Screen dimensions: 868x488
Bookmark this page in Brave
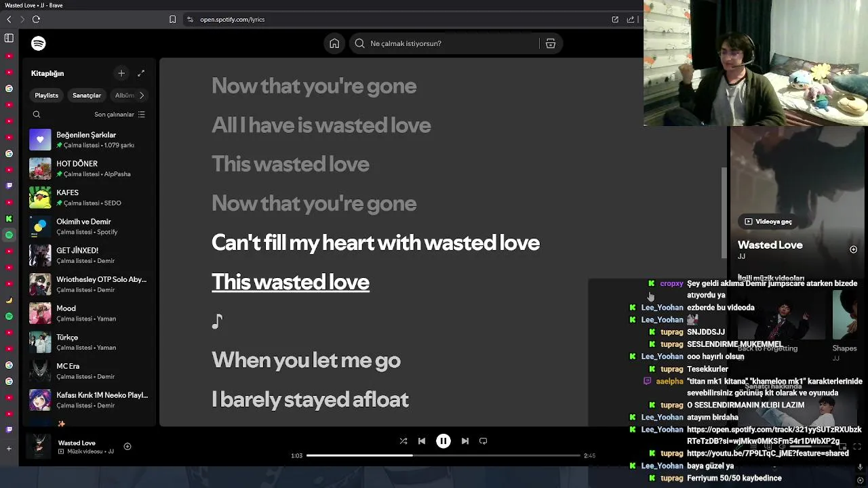[x=172, y=20]
